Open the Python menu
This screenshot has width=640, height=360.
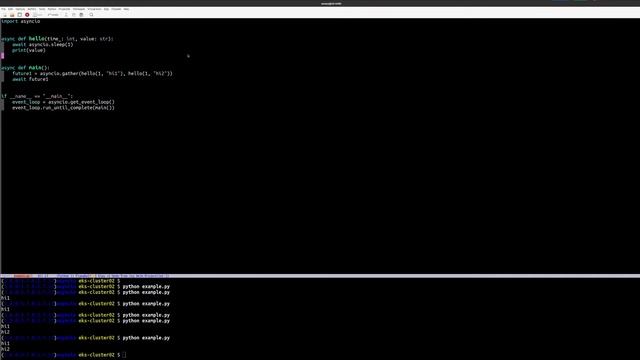click(52, 9)
